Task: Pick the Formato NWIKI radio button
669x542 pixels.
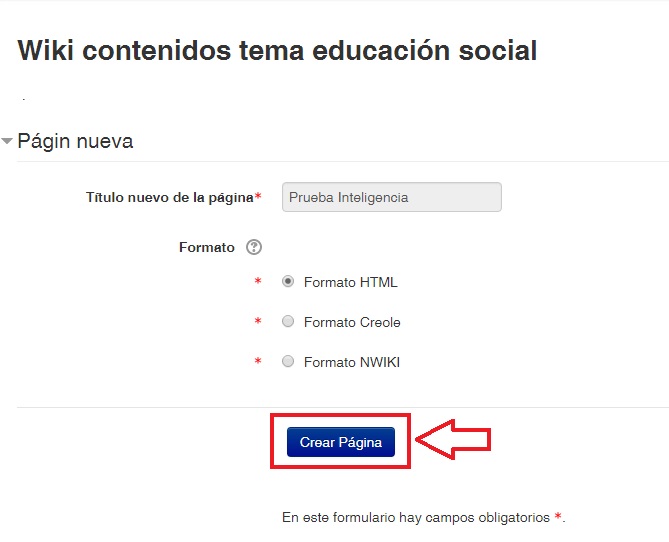Action: [288, 362]
